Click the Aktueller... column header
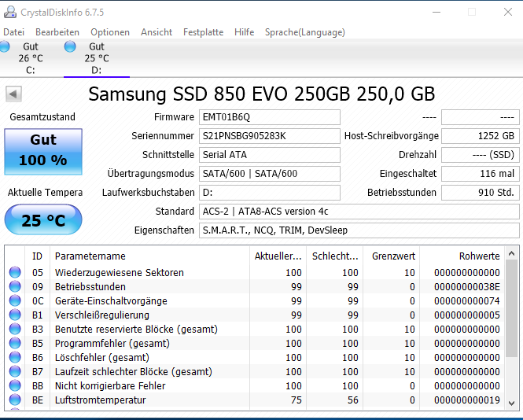The image size is (523, 420). tap(278, 256)
